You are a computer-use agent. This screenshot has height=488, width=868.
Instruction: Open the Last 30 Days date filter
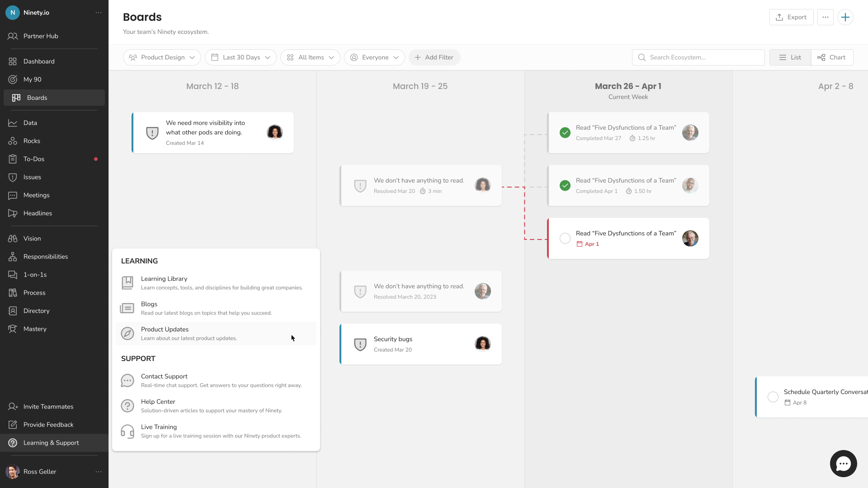point(241,57)
